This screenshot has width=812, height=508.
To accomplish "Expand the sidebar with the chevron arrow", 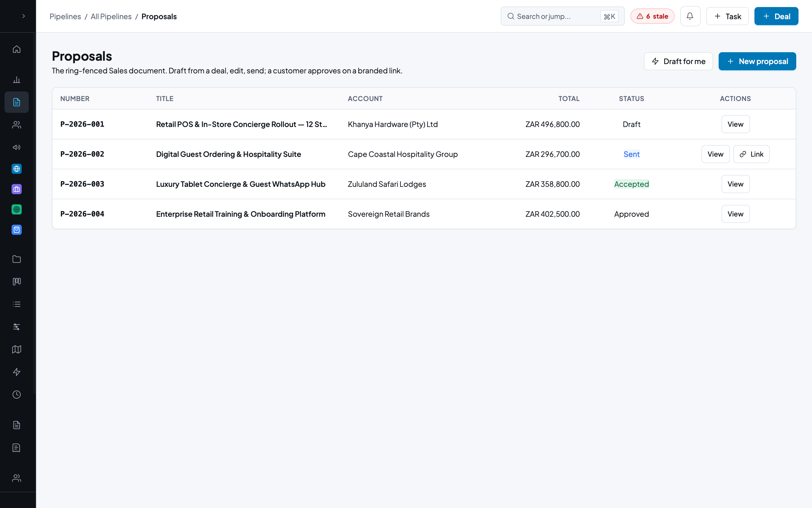I will [x=23, y=16].
